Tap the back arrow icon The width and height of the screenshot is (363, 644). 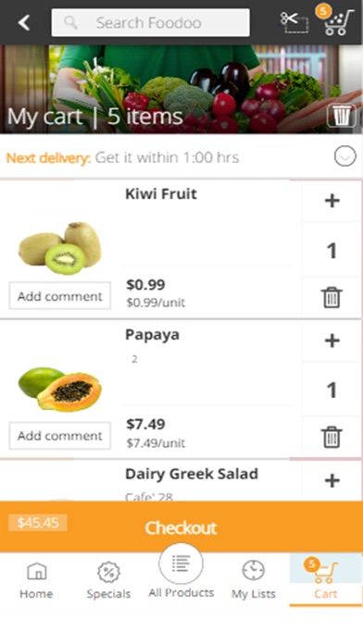click(24, 22)
